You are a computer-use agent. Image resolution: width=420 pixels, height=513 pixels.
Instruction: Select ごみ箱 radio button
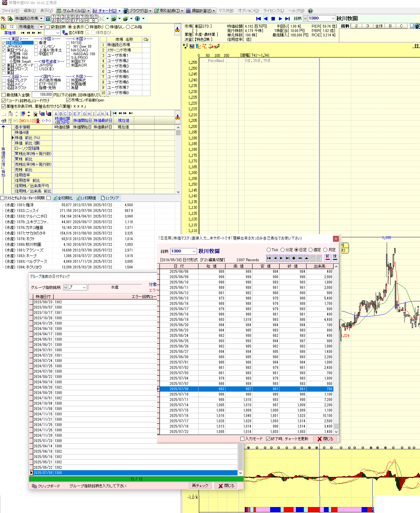click(x=128, y=27)
